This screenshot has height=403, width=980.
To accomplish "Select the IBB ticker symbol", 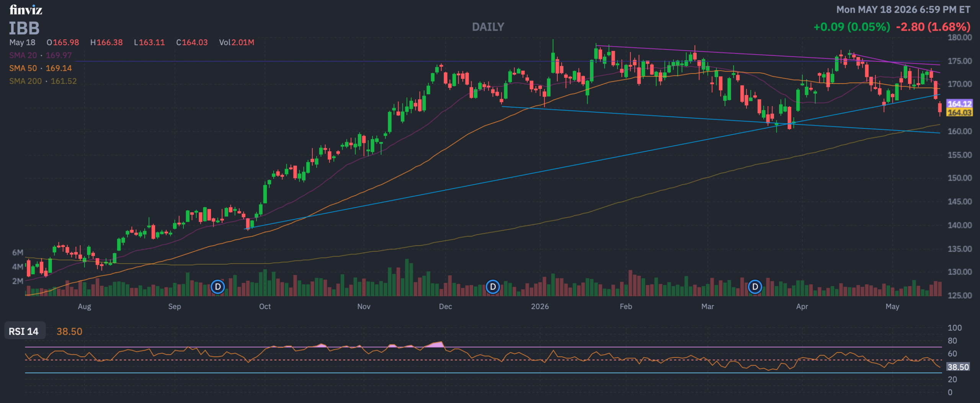I will [24, 28].
